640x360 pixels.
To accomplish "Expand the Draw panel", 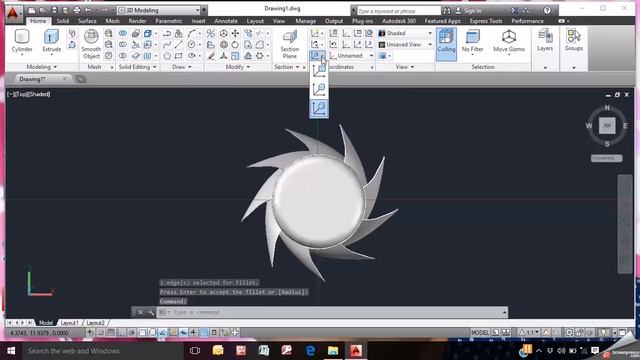I will pos(182,67).
